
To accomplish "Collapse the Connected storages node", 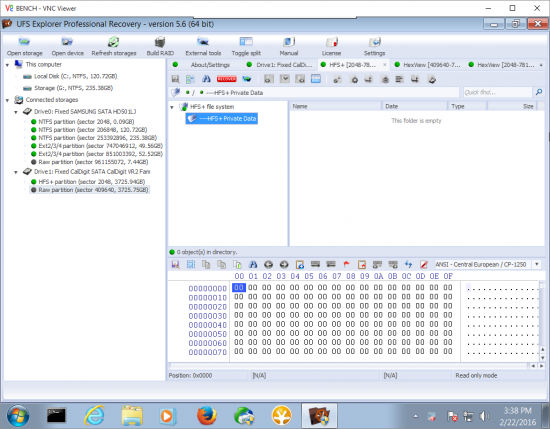I will click(7, 100).
